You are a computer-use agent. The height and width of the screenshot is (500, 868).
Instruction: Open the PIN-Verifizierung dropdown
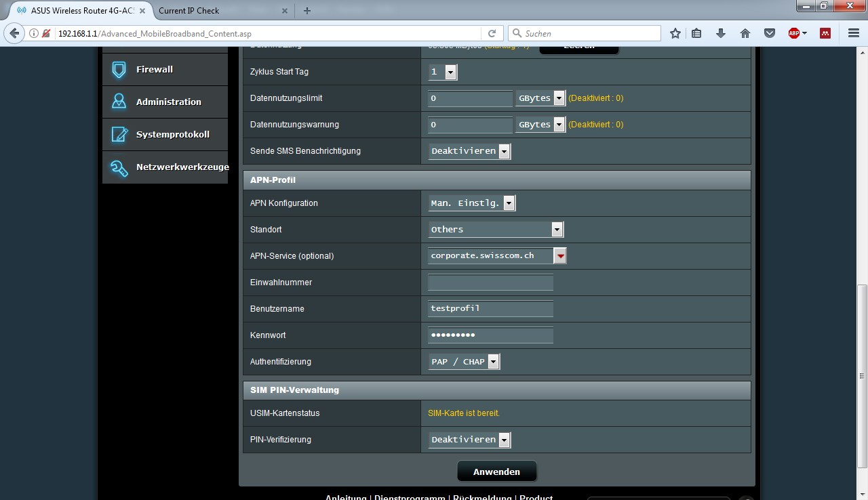(x=469, y=440)
